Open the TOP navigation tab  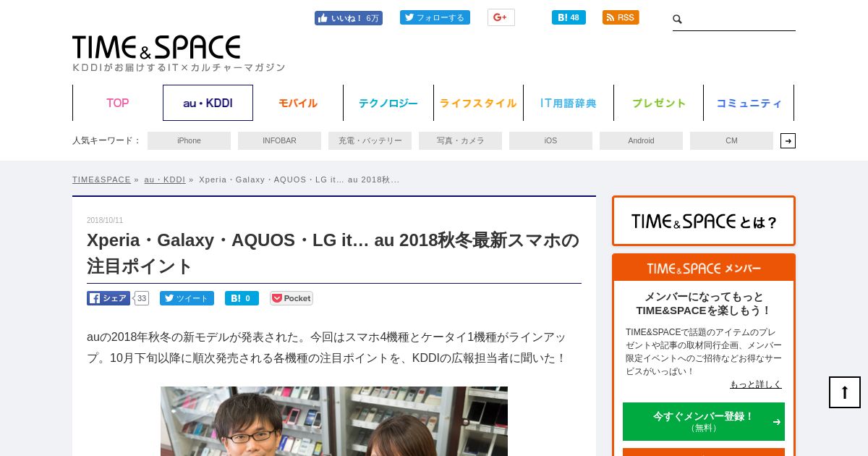tap(117, 103)
